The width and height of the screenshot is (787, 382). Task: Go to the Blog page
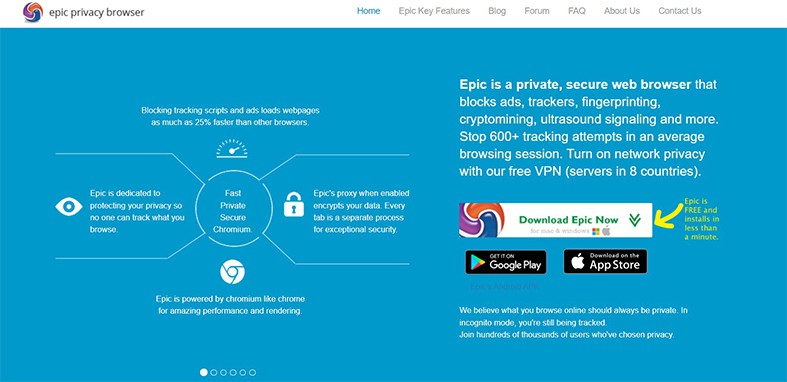(x=497, y=11)
